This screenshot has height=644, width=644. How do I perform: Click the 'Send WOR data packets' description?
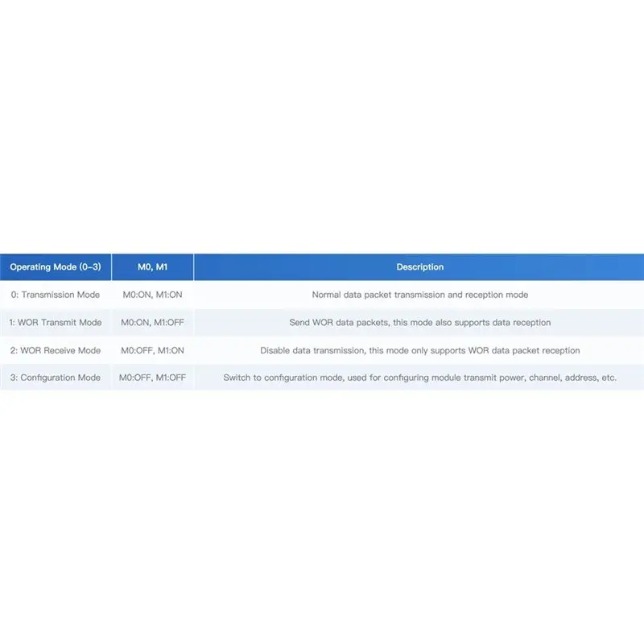point(419,323)
